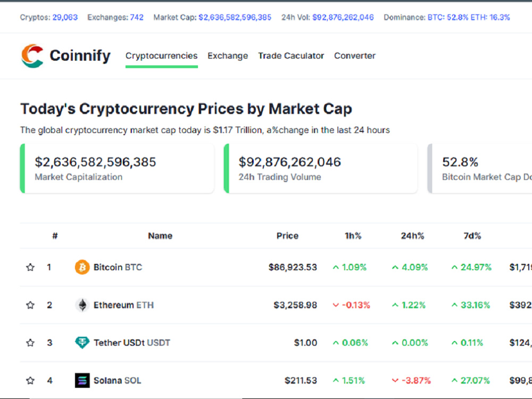Star Tether USDt as favorite

tap(30, 343)
